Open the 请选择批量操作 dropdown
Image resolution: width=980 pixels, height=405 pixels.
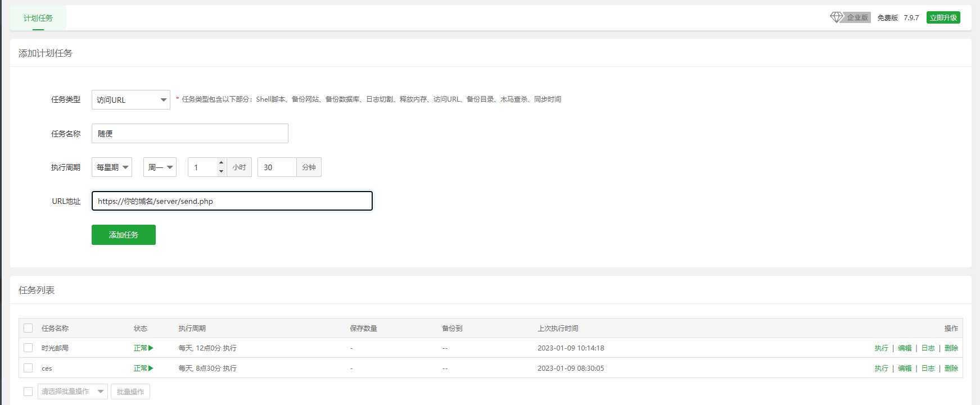73,392
